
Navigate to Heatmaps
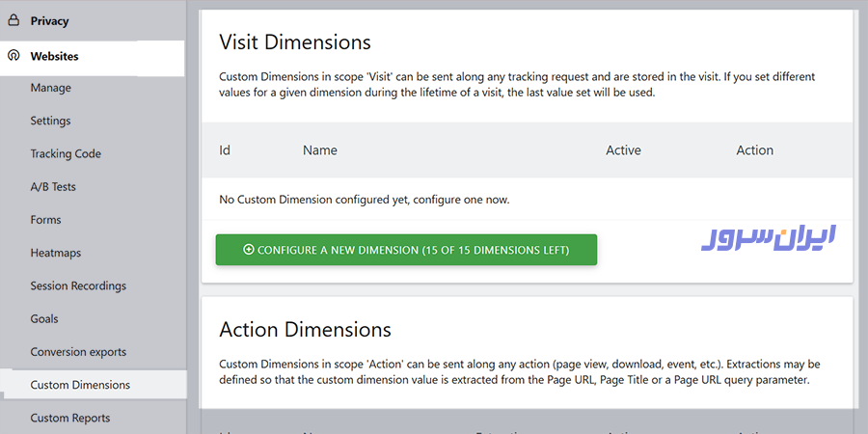(x=56, y=253)
